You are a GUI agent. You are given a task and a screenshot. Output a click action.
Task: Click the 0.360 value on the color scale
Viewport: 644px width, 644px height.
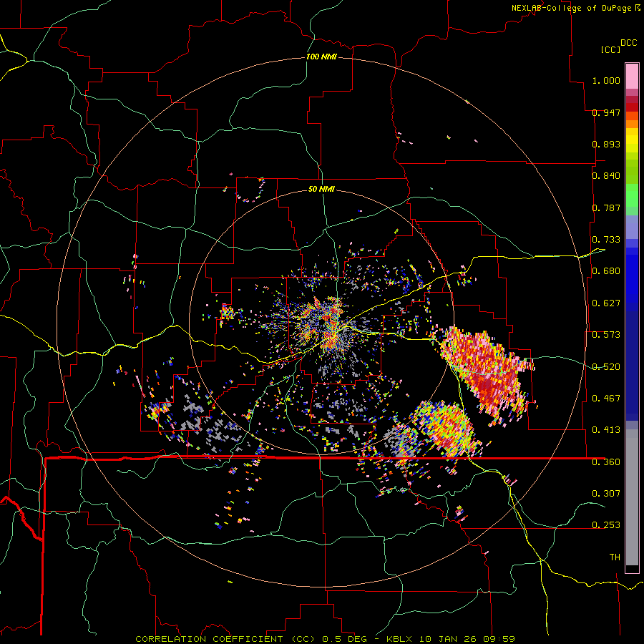pos(606,462)
